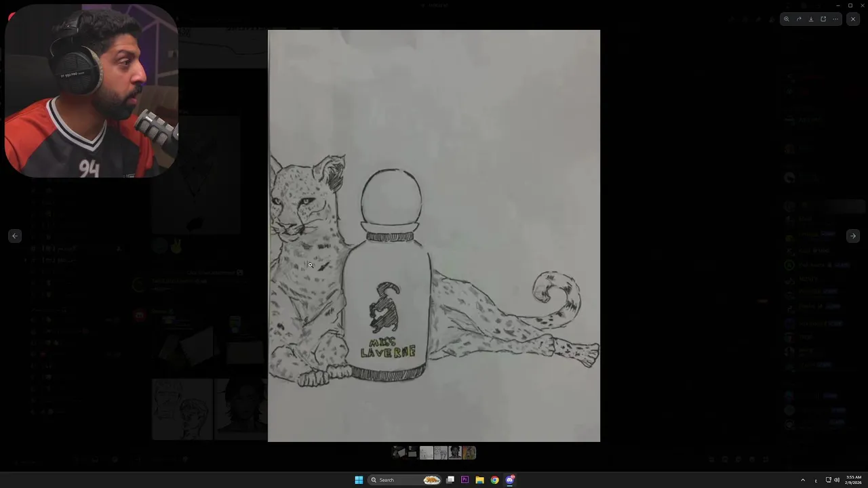Go to the next image with right arrow

click(x=853, y=236)
